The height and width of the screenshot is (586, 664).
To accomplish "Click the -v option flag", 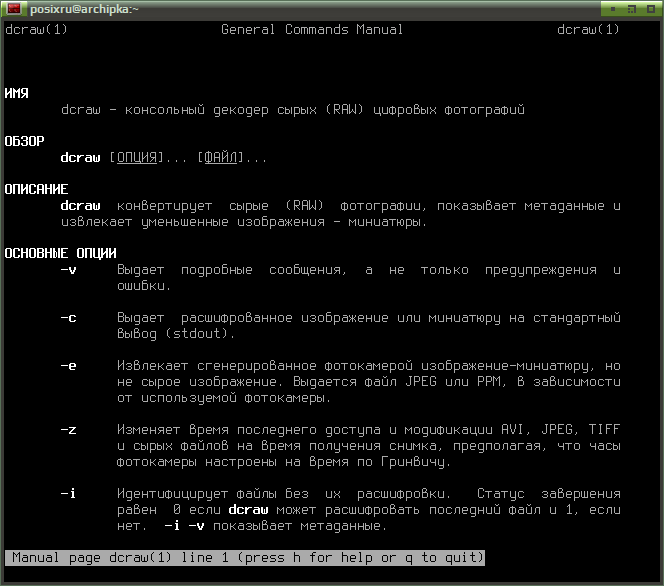I will (69, 270).
